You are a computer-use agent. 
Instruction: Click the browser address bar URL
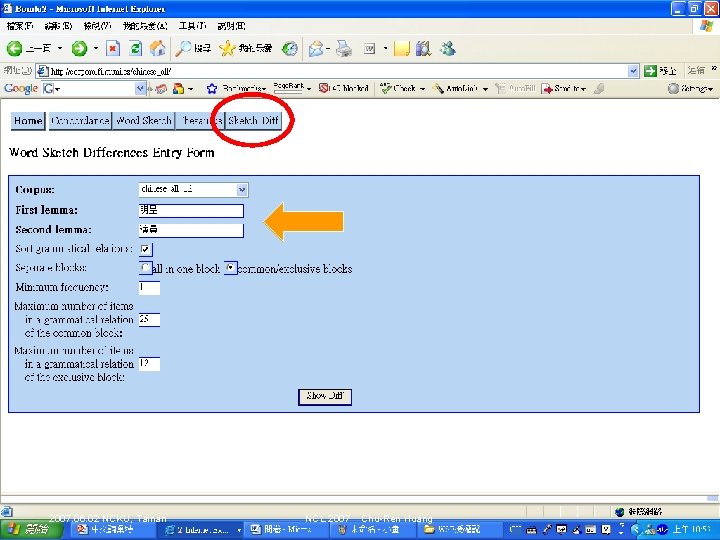click(110, 71)
